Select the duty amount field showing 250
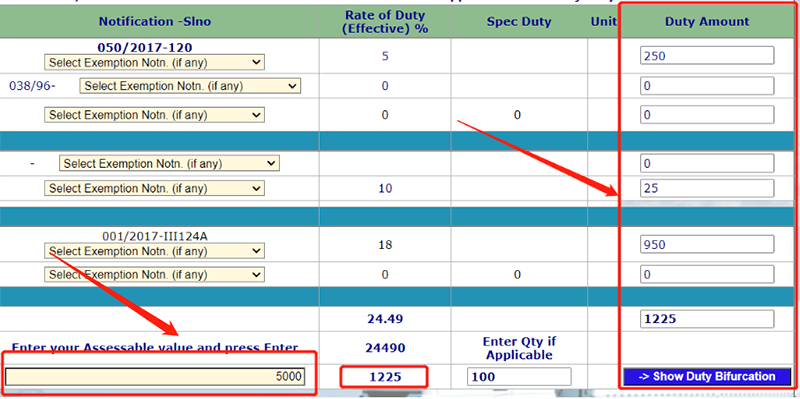This screenshot has height=399, width=800. coord(707,56)
